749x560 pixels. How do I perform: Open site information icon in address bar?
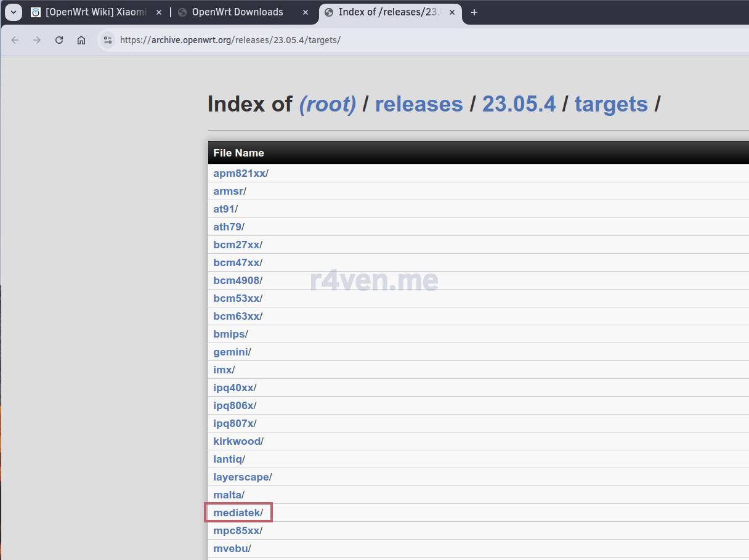[108, 40]
